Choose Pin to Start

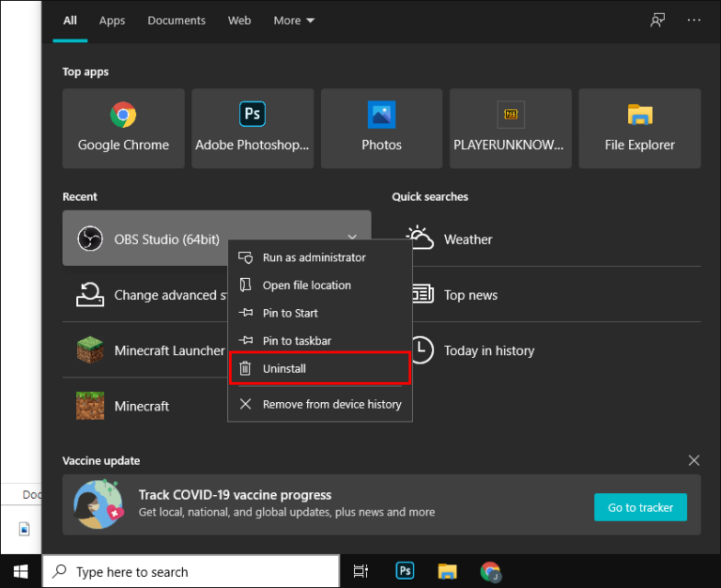coord(320,313)
